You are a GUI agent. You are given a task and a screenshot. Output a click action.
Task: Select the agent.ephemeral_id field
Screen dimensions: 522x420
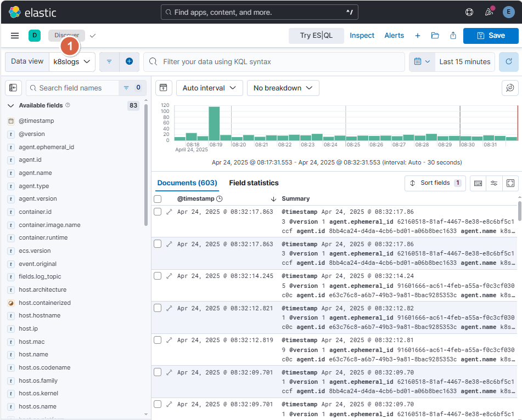pyautogui.click(x=46, y=147)
